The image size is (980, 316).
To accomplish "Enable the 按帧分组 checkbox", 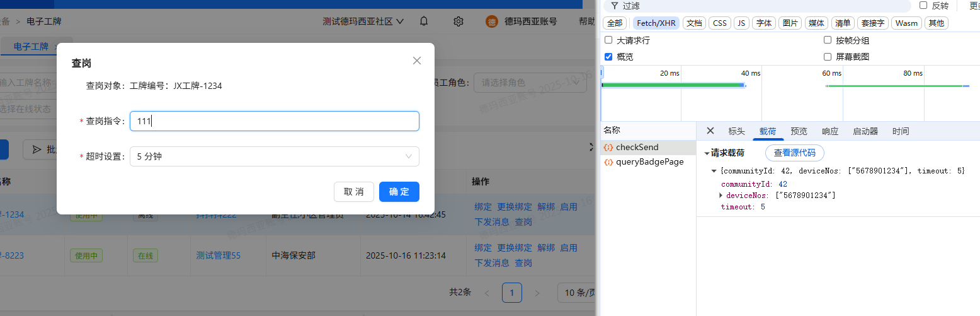I will (828, 40).
